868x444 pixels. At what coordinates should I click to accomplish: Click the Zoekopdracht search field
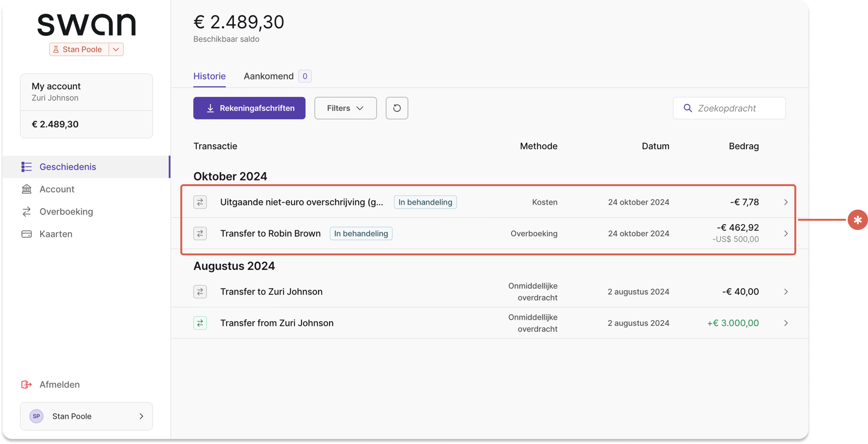point(729,108)
